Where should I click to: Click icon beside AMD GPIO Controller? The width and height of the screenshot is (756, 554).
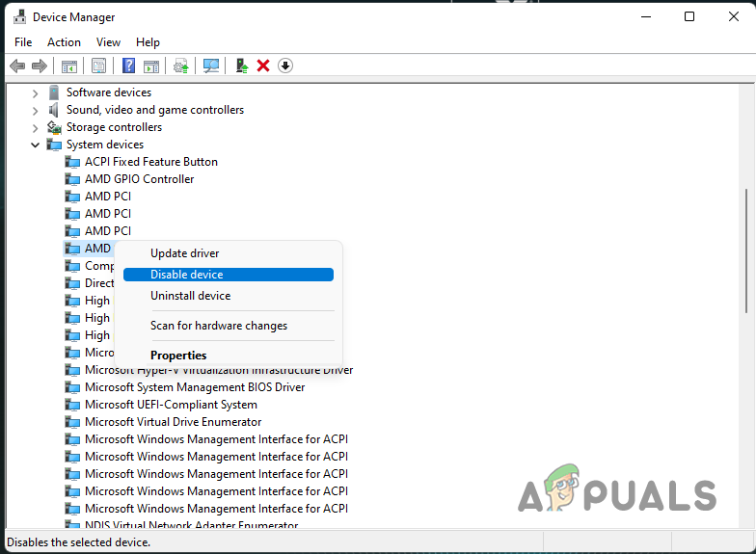tap(72, 179)
